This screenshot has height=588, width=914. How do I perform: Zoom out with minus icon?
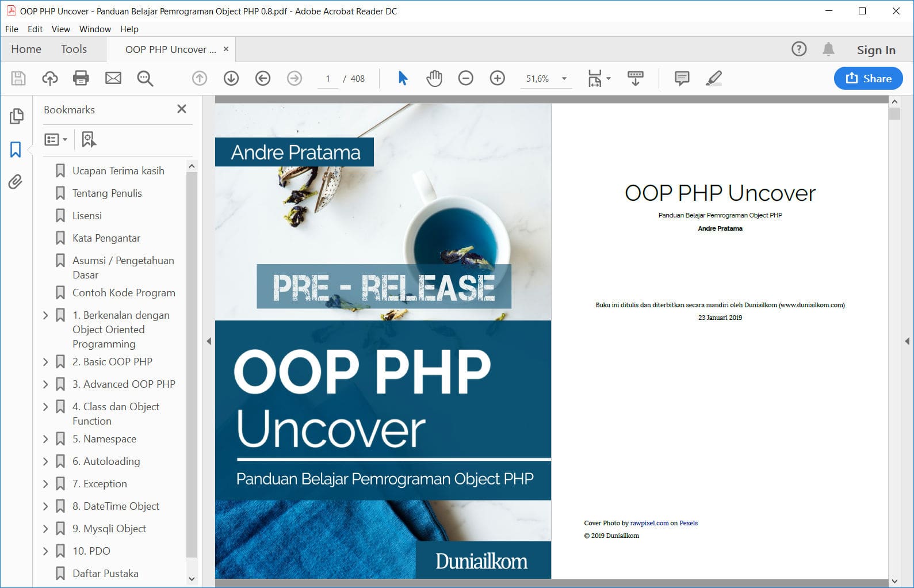[x=466, y=78]
